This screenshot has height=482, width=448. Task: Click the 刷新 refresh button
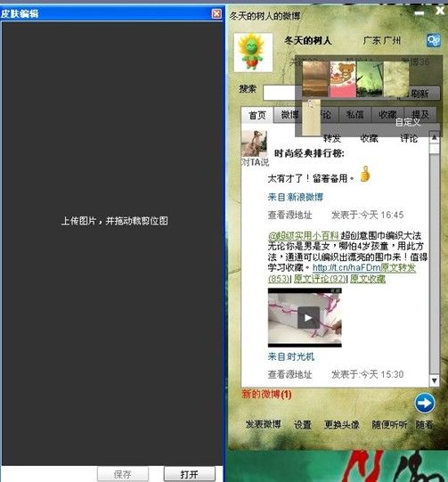419,94
